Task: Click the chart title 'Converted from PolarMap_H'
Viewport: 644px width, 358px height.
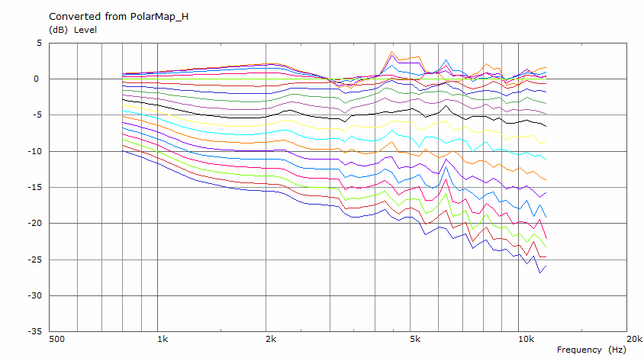Action: click(119, 17)
